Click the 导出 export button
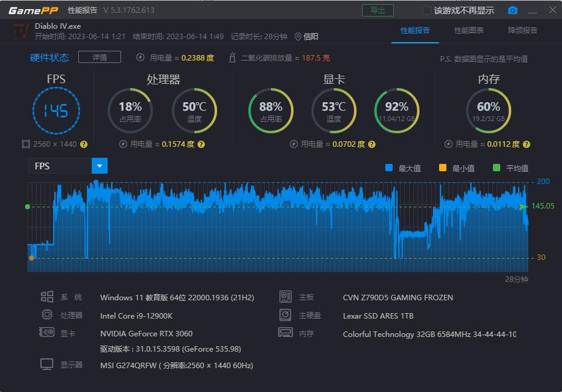Viewport: 562px width, 392px height. point(377,10)
